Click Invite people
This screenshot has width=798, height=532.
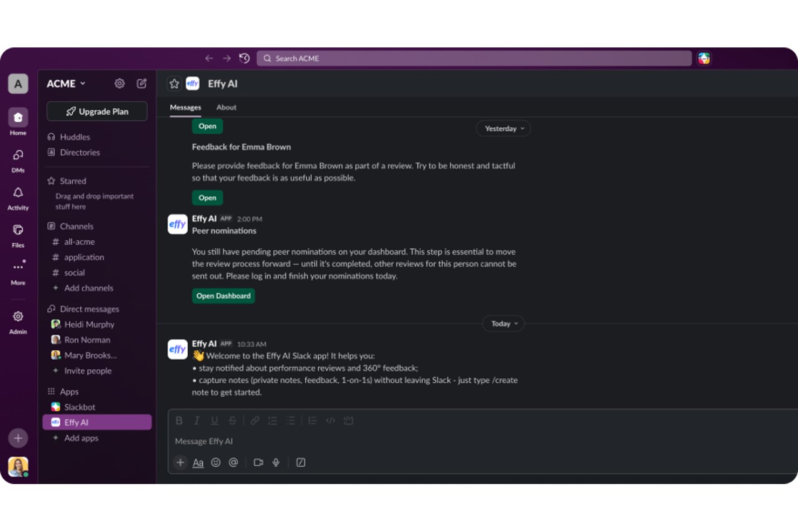click(x=82, y=371)
